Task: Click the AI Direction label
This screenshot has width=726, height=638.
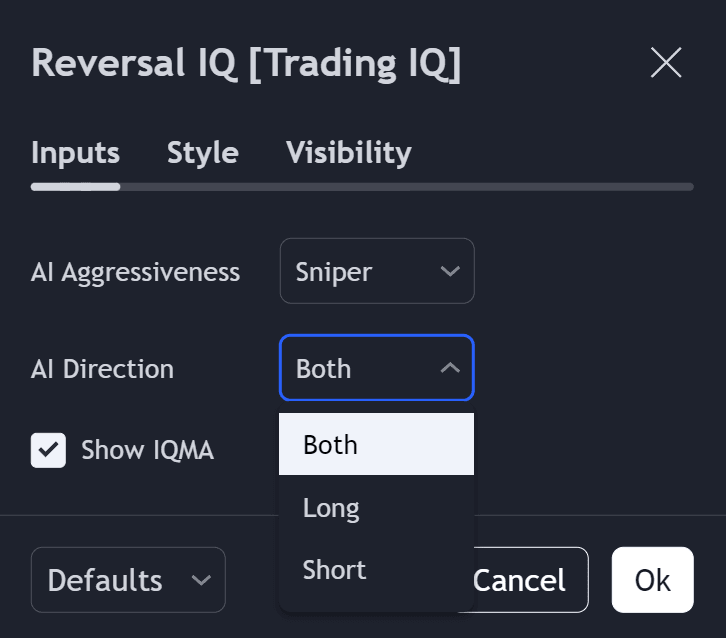Action: point(102,369)
